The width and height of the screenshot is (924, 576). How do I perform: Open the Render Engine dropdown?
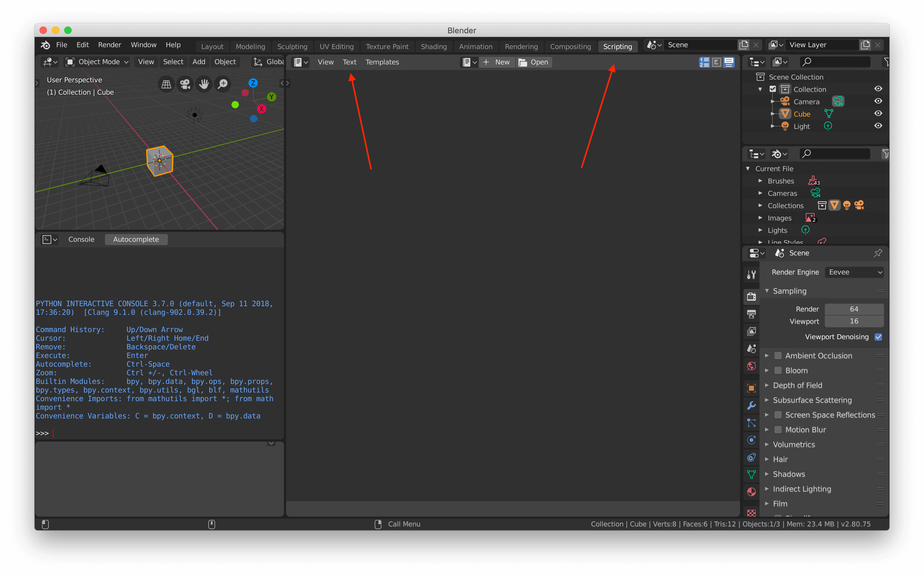854,272
